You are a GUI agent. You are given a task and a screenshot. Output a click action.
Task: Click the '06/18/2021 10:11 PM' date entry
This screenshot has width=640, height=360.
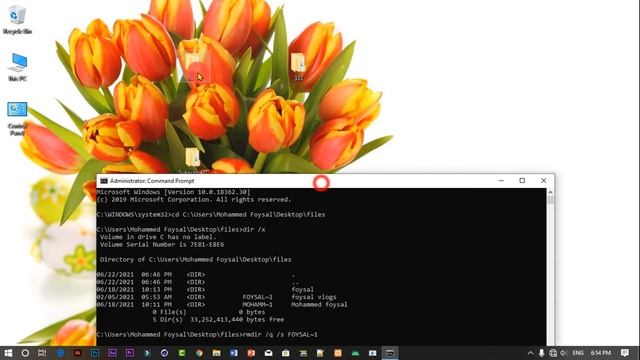pos(134,304)
